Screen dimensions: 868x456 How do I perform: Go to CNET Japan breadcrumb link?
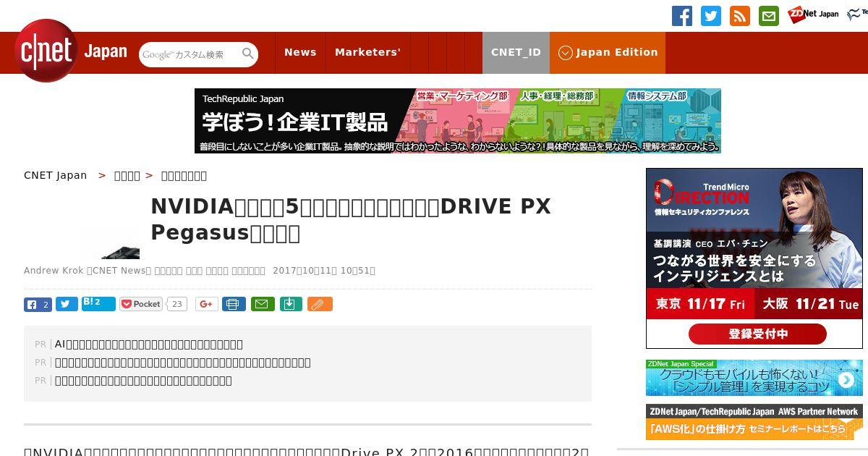(55, 175)
